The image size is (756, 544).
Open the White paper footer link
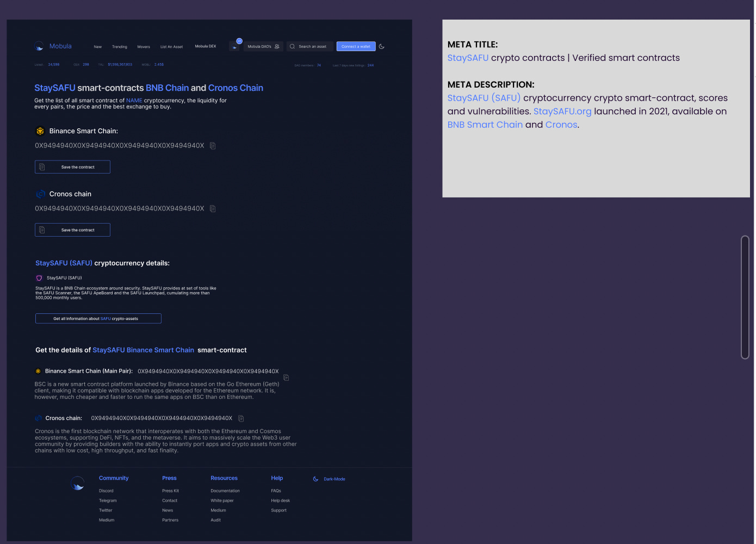click(222, 500)
